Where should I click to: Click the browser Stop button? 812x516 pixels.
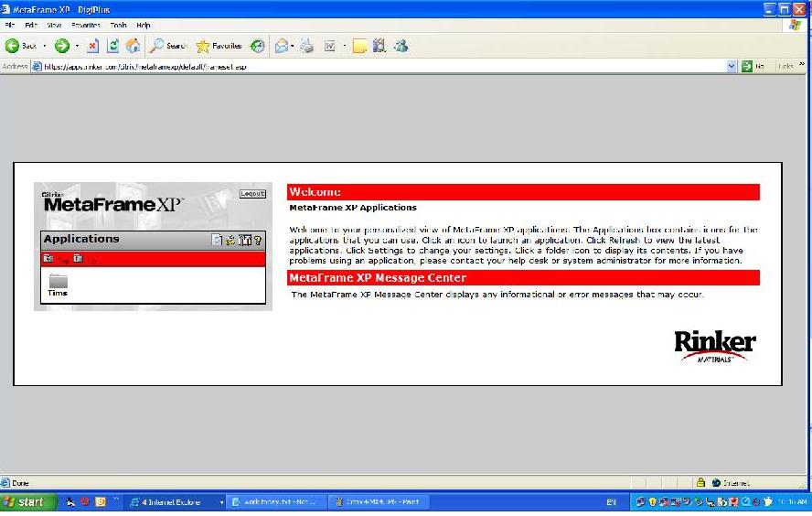[93, 45]
